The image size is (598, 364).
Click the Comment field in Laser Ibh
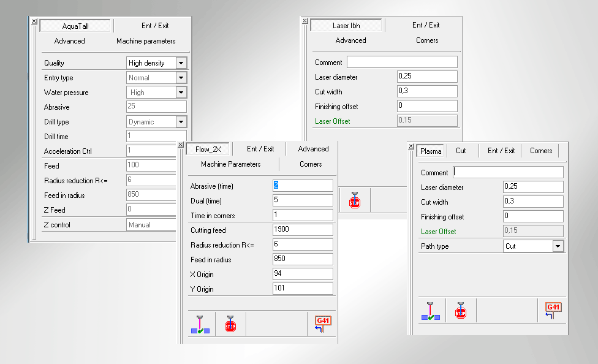tap(402, 62)
